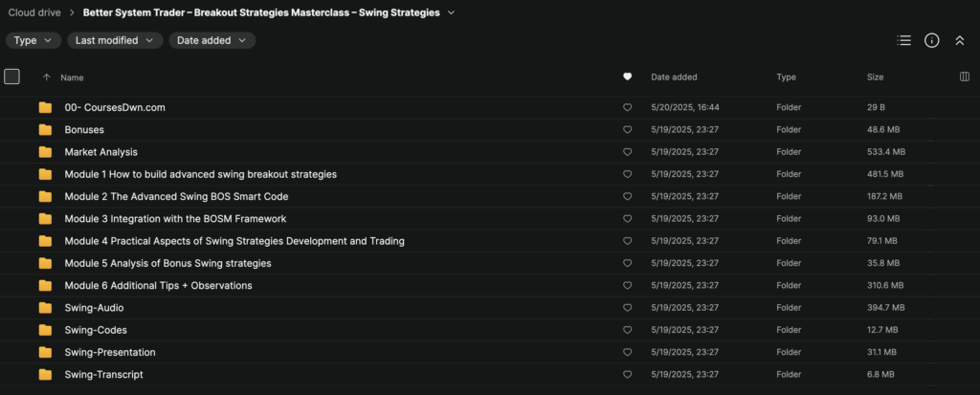Toggle favorite heart for Module 1 row
The height and width of the screenshot is (395, 980).
pos(628,174)
